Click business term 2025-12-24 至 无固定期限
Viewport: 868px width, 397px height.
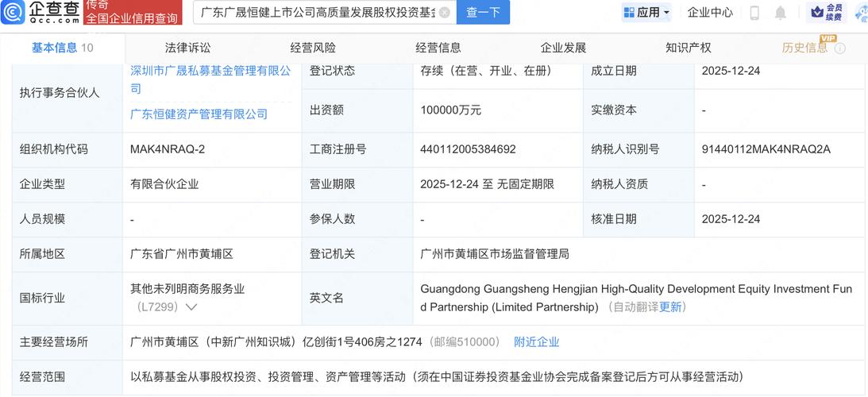tap(487, 184)
